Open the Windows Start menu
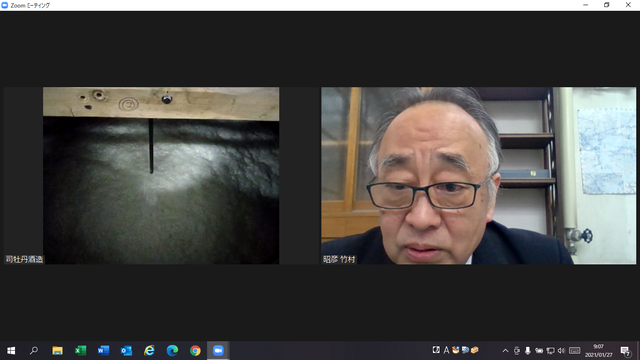The image size is (640, 360). [x=11, y=351]
